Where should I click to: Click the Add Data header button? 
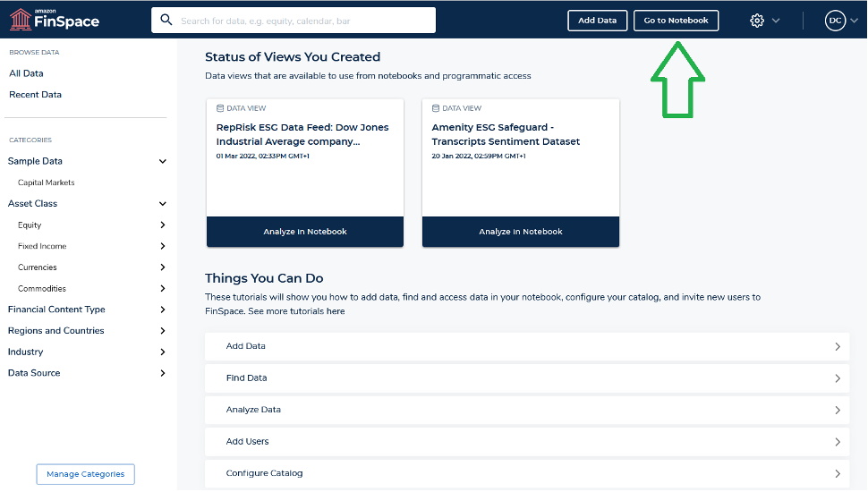pyautogui.click(x=597, y=21)
